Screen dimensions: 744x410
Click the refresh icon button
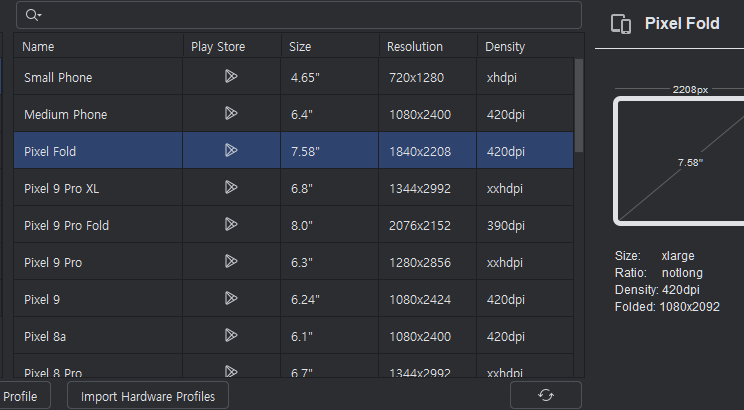[546, 395]
